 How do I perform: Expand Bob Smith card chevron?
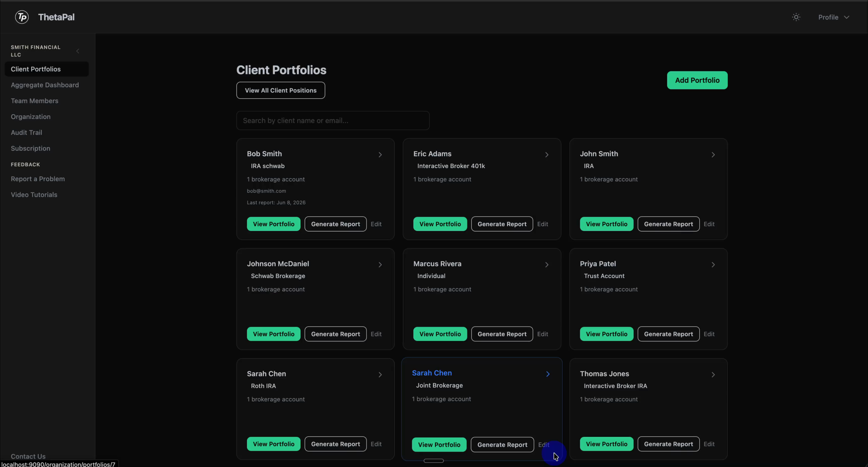click(380, 155)
